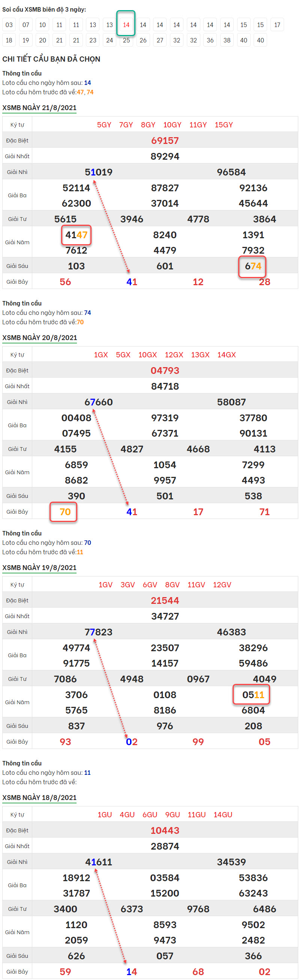Open XSMB NGÀY 19/8/2021 heading link
299x980 pixels.
[39, 567]
